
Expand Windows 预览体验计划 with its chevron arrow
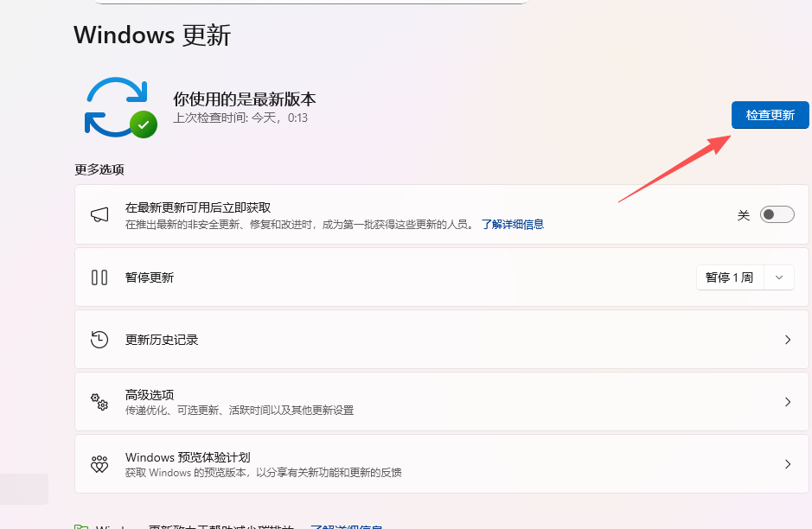(x=787, y=464)
